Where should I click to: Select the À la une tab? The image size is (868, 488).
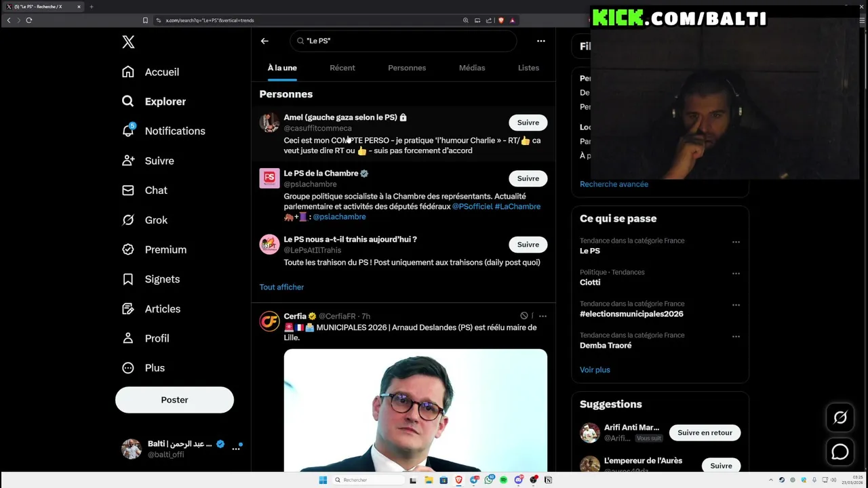[x=282, y=68]
